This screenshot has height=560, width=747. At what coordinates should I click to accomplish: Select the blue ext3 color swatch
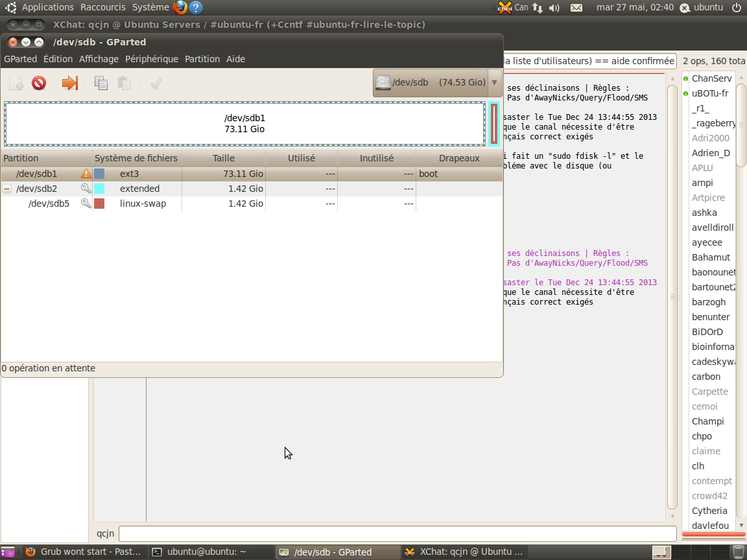(99, 173)
